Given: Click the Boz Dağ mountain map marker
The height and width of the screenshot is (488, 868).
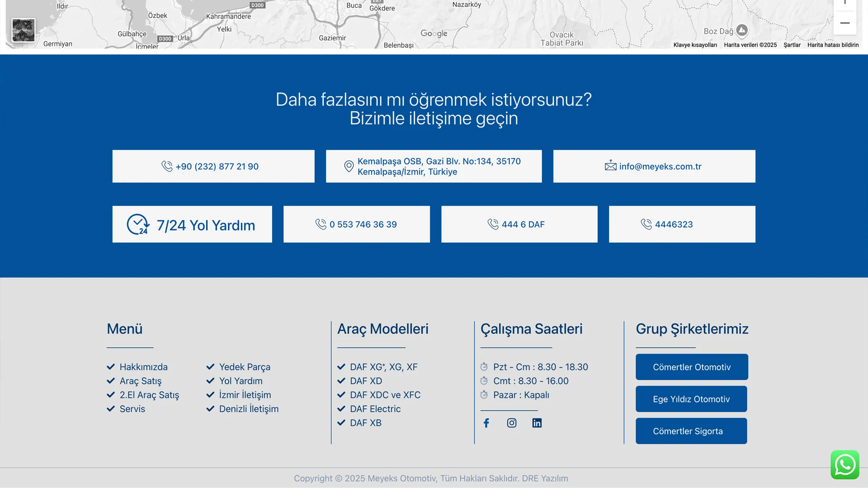Looking at the screenshot, I should [x=742, y=30].
